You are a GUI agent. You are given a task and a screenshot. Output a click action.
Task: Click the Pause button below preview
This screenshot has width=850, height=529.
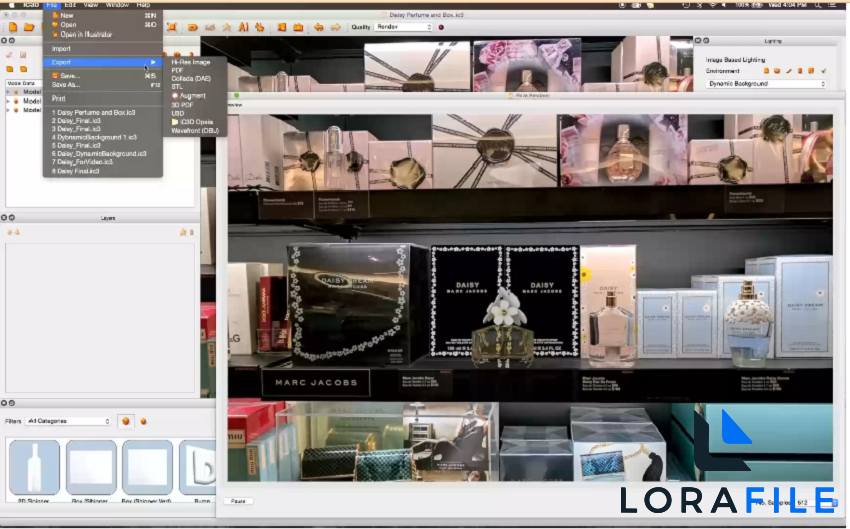(x=238, y=501)
